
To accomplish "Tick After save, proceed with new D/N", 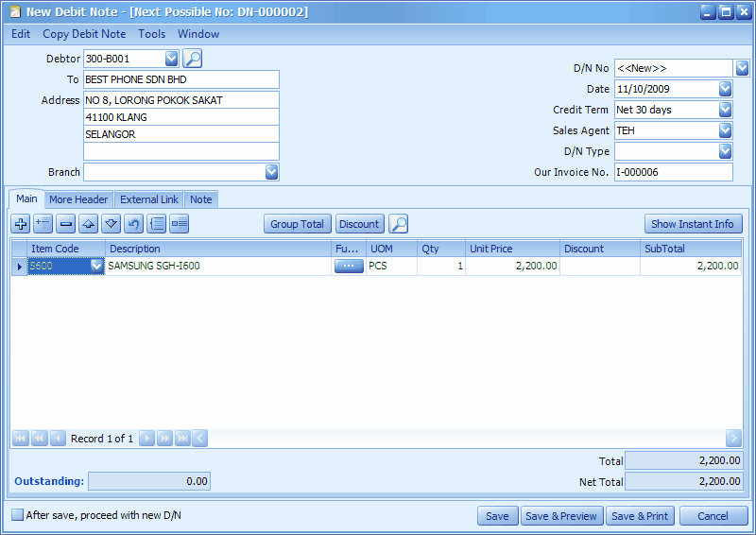I will pos(17,515).
